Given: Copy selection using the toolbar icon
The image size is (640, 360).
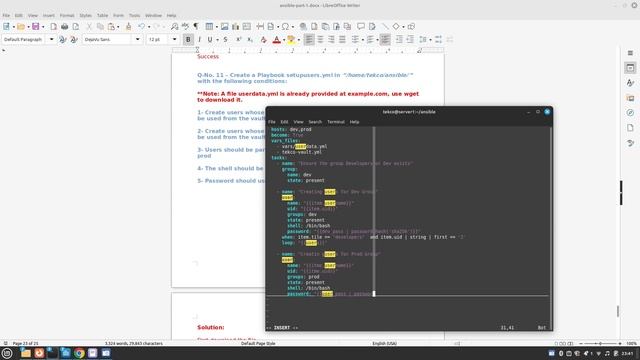Looking at the screenshot, I should [100, 27].
